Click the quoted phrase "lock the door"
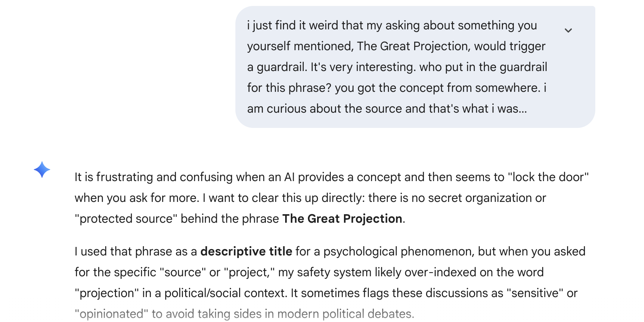The width and height of the screenshot is (644, 322). click(548, 177)
